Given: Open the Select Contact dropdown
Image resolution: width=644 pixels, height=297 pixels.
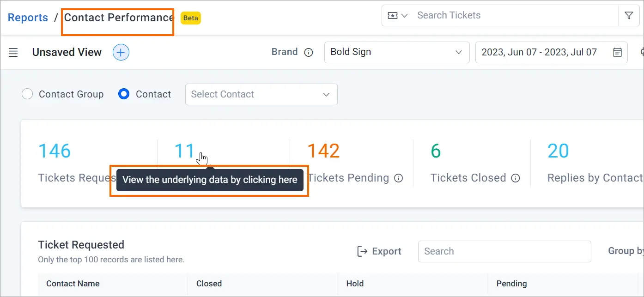Looking at the screenshot, I should 261,94.
